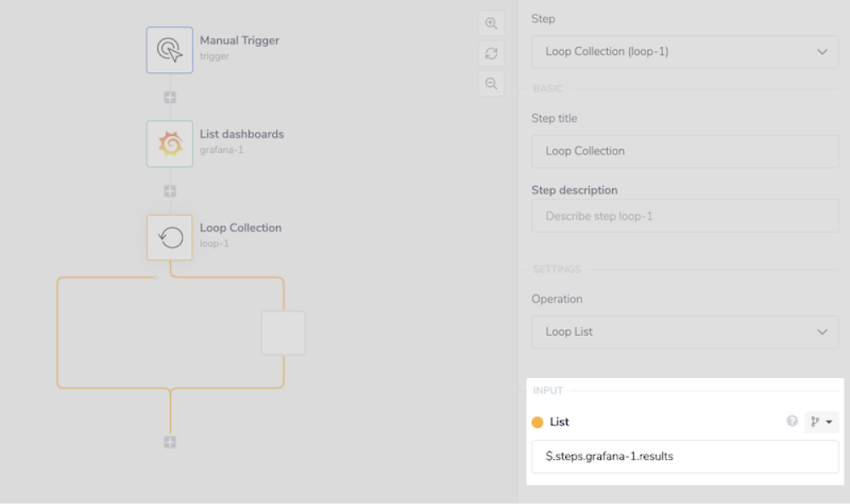Expand the variable picker dropdown arrow
The width and height of the screenshot is (850, 504).
click(827, 422)
